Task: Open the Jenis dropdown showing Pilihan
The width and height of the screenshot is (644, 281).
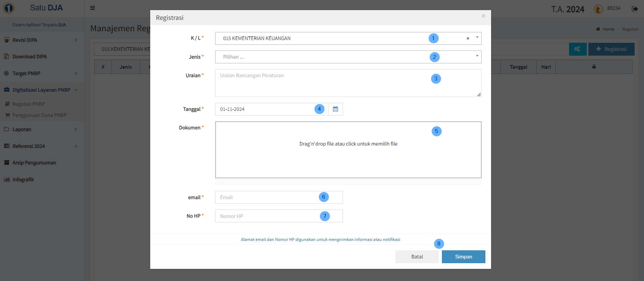Action: tap(323, 57)
